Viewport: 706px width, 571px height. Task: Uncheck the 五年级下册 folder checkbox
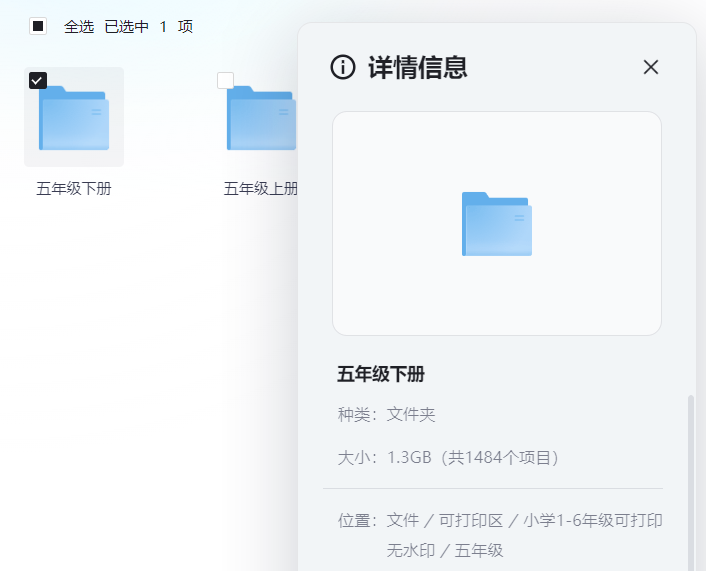click(x=38, y=81)
